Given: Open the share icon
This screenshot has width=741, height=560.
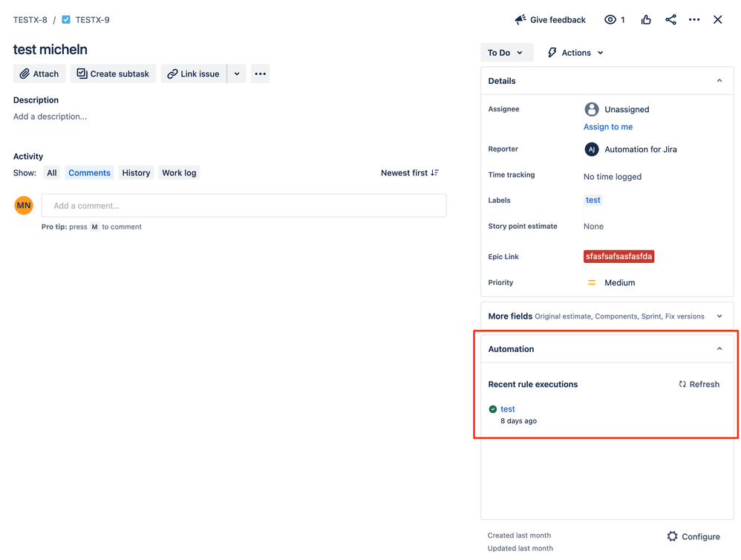Looking at the screenshot, I should [x=670, y=19].
